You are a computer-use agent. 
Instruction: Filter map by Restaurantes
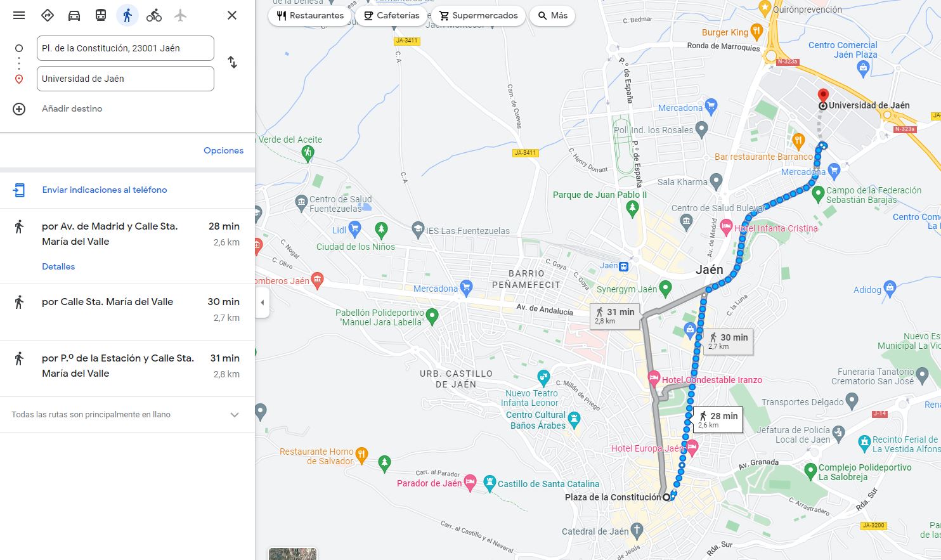[x=310, y=15]
